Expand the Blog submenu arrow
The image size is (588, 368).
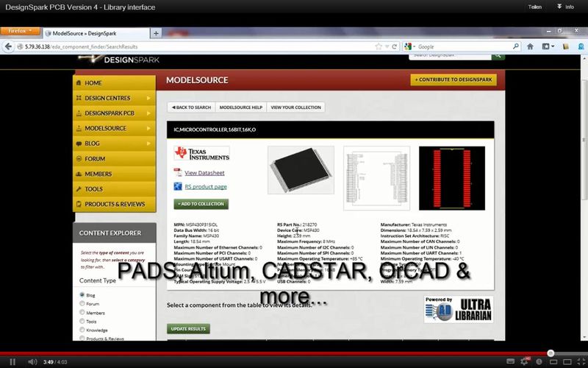[148, 144]
